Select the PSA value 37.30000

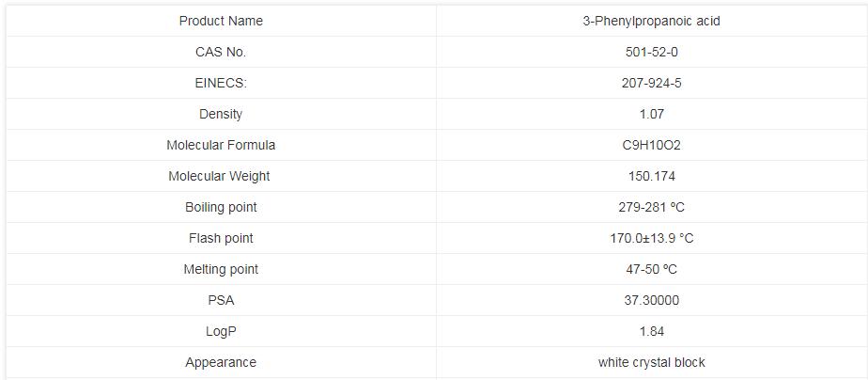[651, 300]
